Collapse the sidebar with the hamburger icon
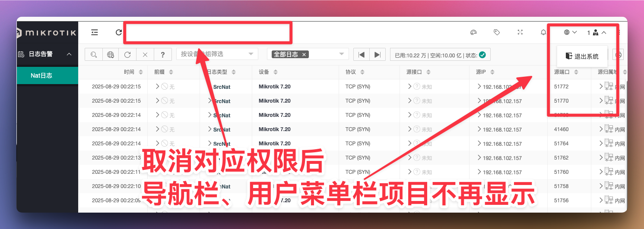This screenshot has width=644, height=229. click(x=95, y=32)
